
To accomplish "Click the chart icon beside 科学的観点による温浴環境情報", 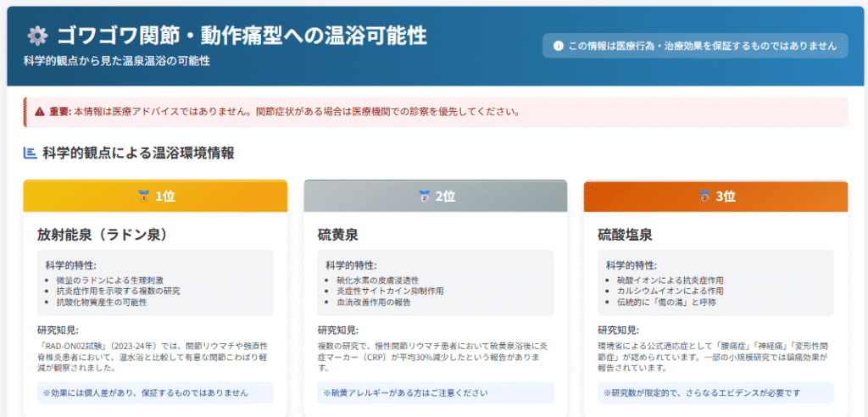I will tap(30, 153).
